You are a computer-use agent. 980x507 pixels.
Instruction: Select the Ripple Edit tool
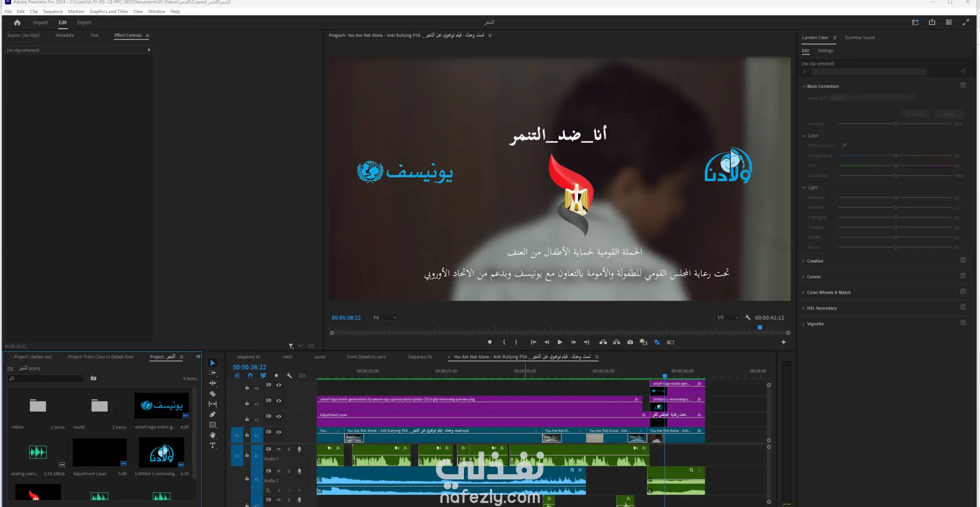(213, 383)
